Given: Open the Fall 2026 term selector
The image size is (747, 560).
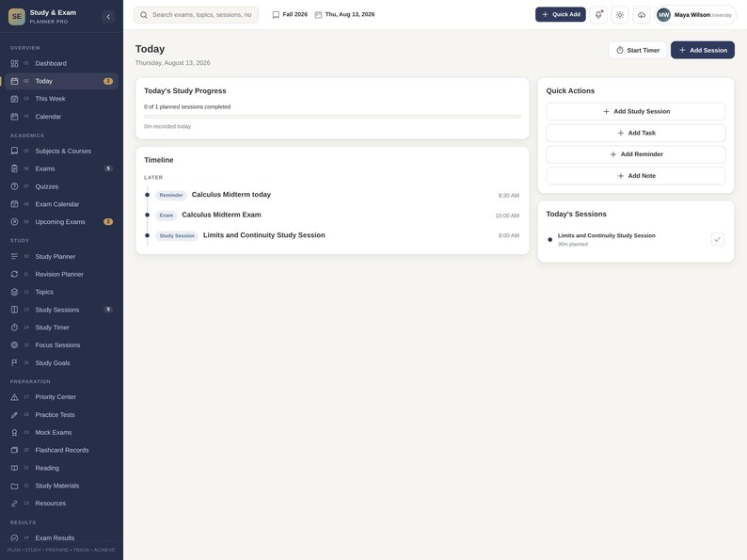Looking at the screenshot, I should [x=290, y=15].
